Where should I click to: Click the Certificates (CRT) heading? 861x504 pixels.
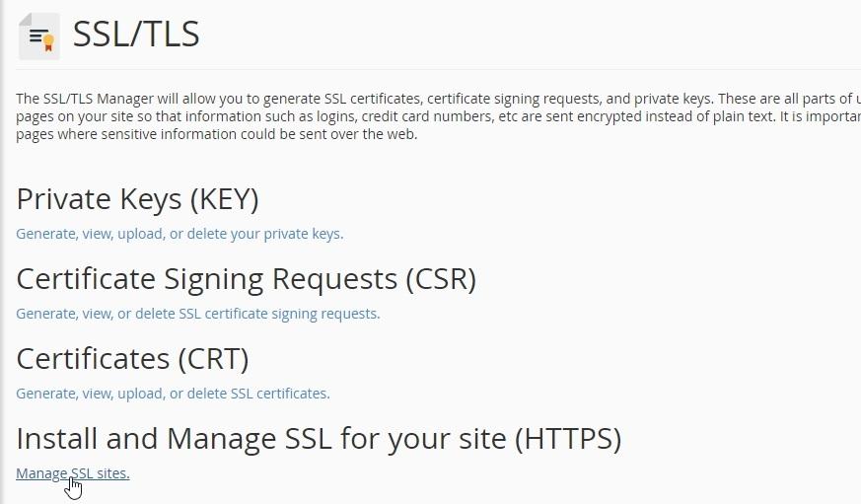tap(132, 358)
